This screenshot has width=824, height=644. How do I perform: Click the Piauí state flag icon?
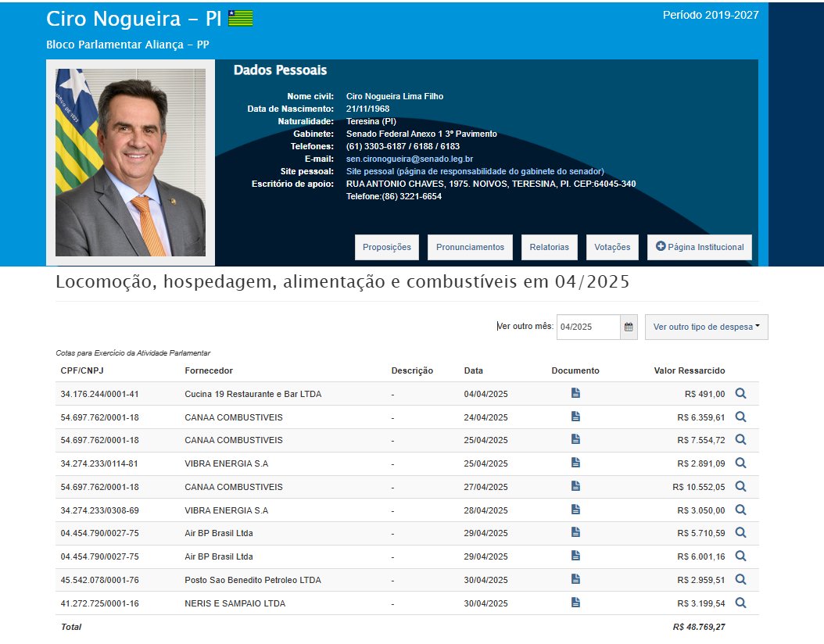point(241,19)
